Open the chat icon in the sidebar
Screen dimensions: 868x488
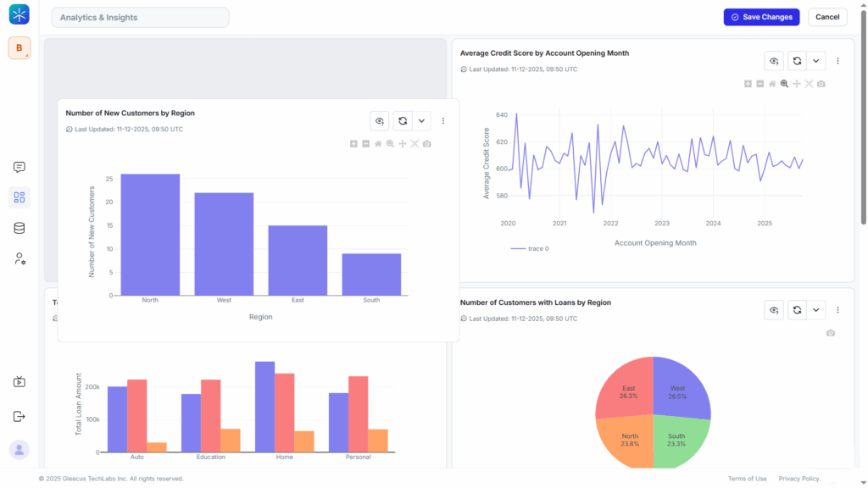point(19,168)
